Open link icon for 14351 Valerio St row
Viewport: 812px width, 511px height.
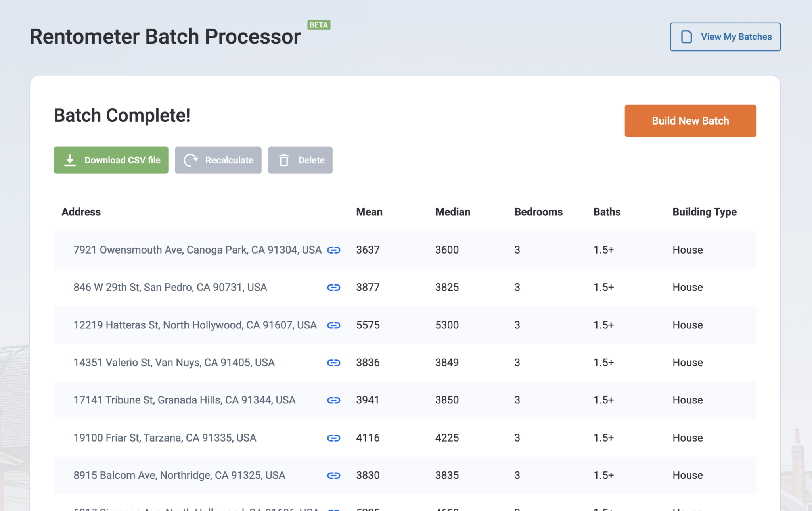coord(333,363)
